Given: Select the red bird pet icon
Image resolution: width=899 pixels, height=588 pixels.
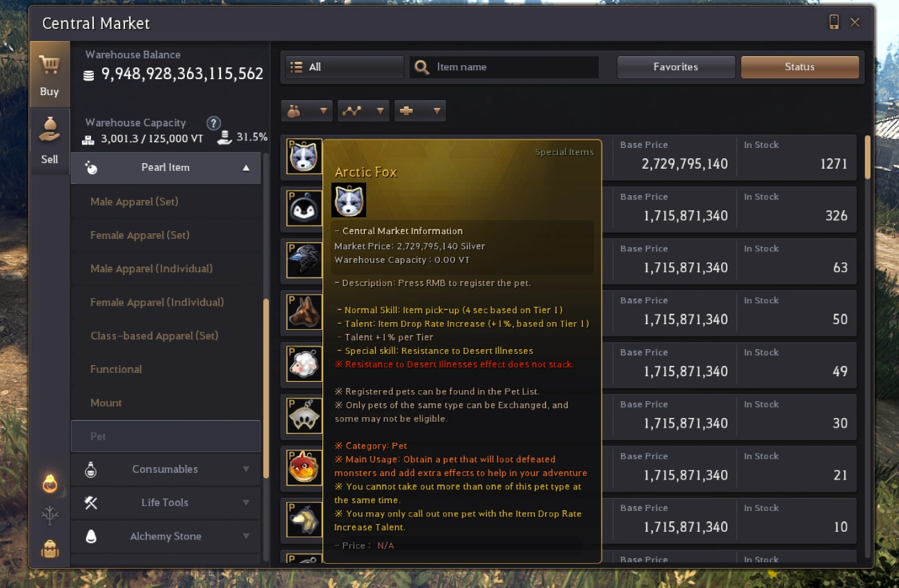Looking at the screenshot, I should [304, 468].
